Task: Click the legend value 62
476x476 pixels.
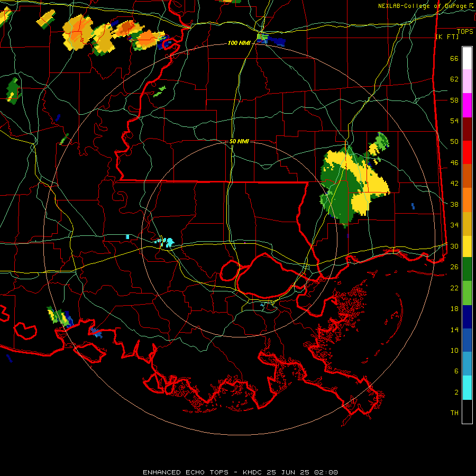Action: click(454, 79)
